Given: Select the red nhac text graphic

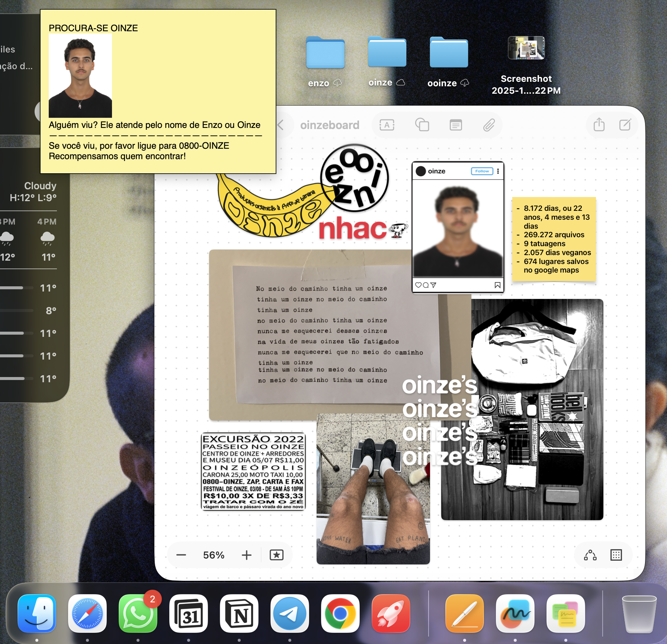Looking at the screenshot, I should (x=353, y=228).
